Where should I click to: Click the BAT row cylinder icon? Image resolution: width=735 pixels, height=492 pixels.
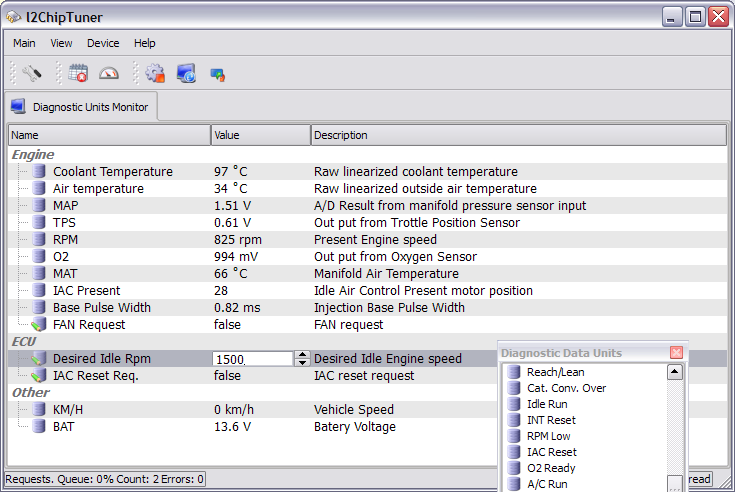click(39, 426)
